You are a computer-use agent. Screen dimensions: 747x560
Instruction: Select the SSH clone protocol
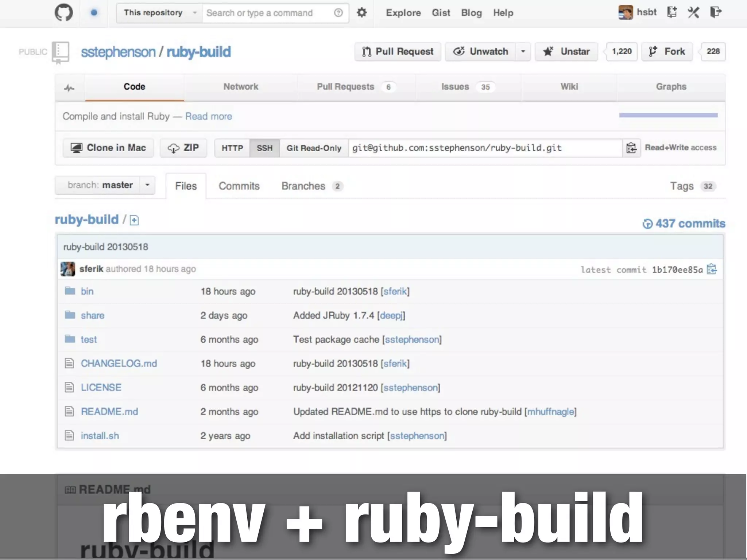(x=265, y=148)
